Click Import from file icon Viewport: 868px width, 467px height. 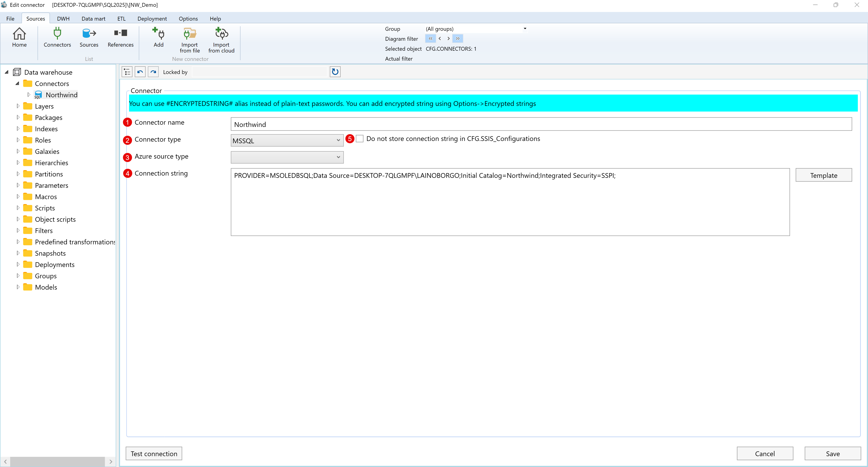[x=190, y=40]
